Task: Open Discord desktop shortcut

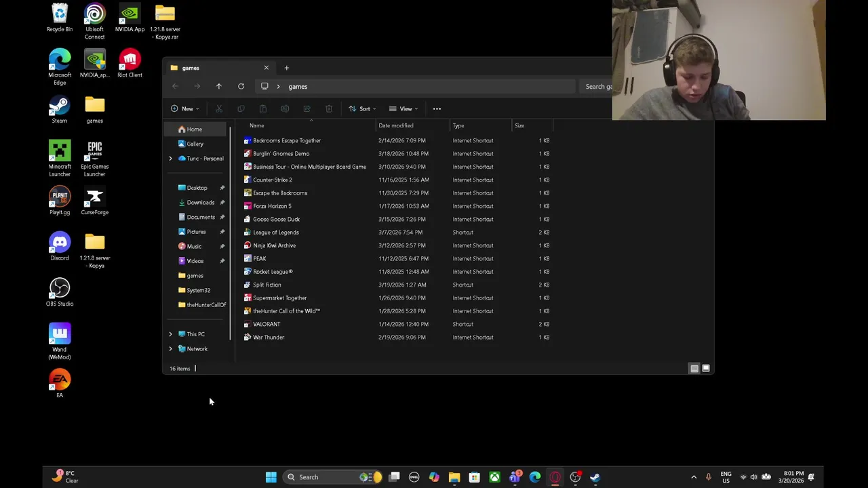Action: tap(60, 247)
